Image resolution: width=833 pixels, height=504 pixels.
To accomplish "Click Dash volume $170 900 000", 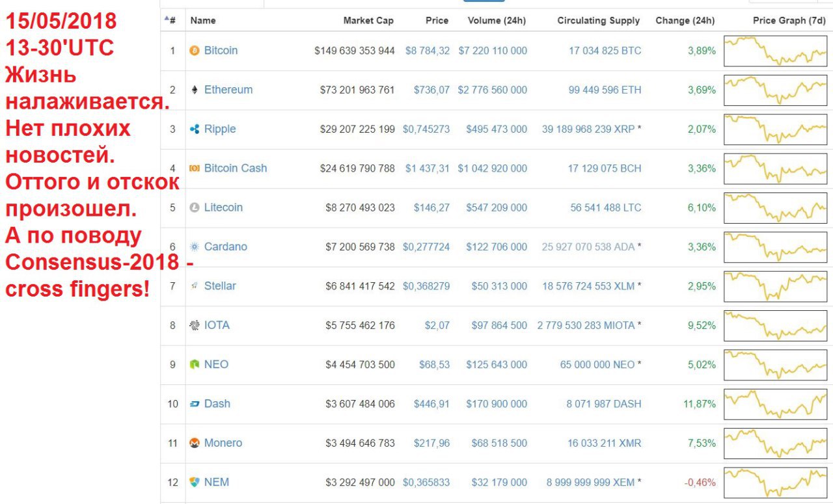I will pyautogui.click(x=497, y=404).
